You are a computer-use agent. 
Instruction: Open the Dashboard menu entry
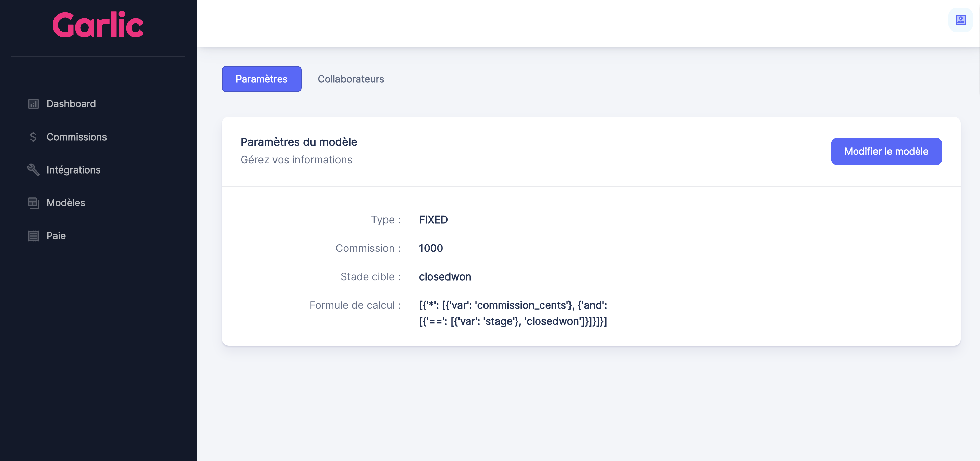click(71, 104)
